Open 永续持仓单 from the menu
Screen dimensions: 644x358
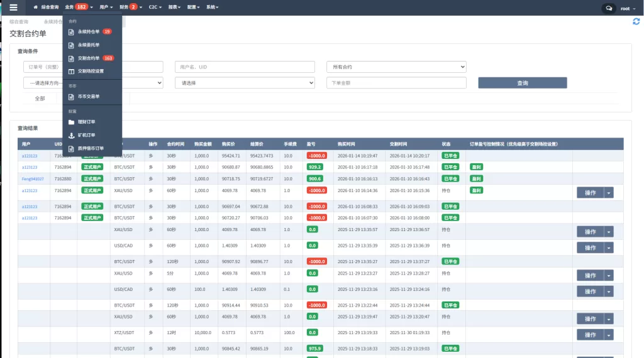click(x=88, y=31)
